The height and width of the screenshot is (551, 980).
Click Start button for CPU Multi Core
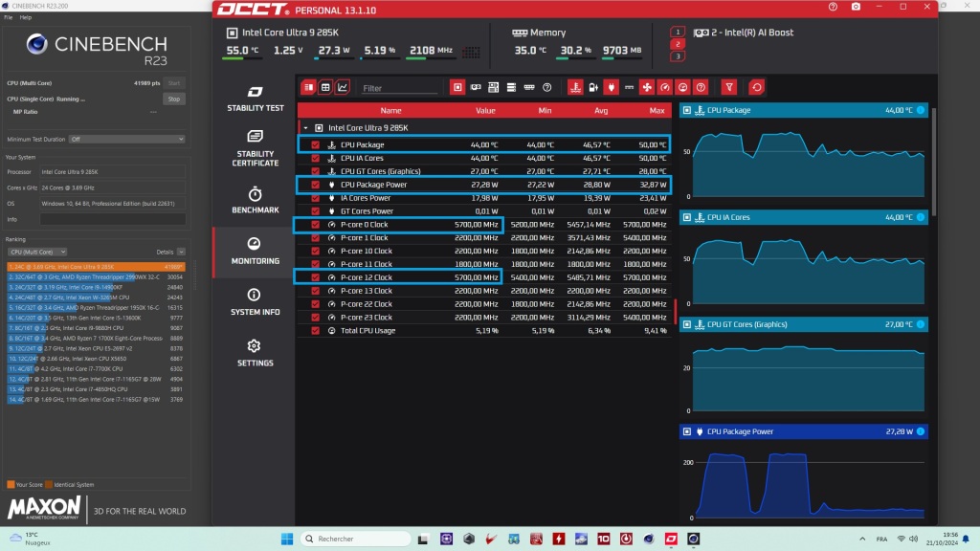click(174, 83)
